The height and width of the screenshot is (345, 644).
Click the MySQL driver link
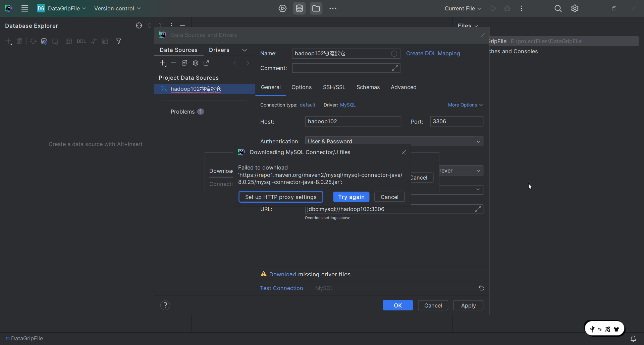pyautogui.click(x=348, y=105)
